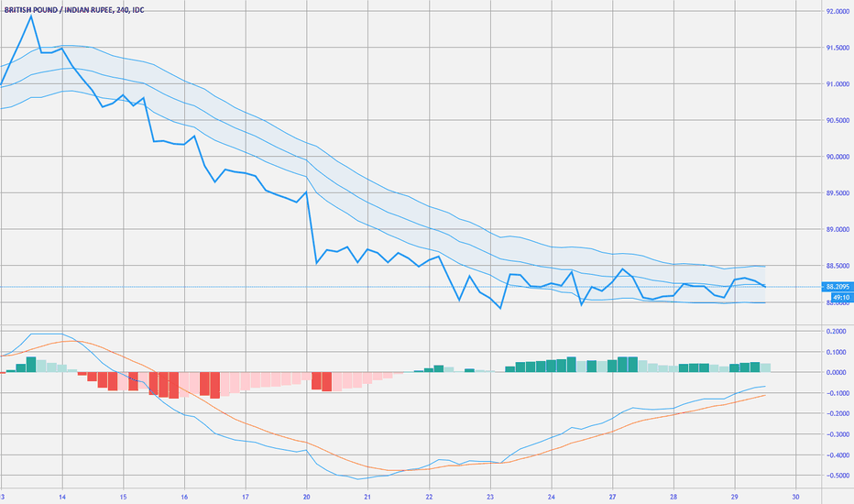
Task: Click date 22 on the time axis
Action: pyautogui.click(x=429, y=497)
